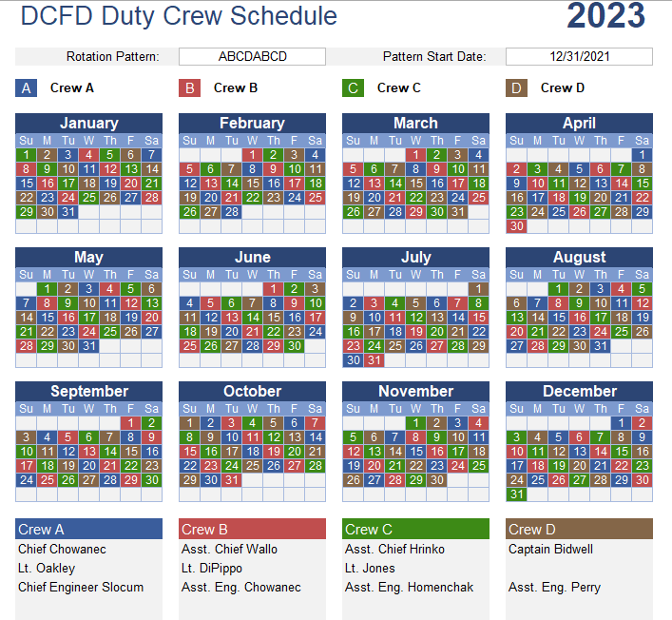
Task: Click the Rotation Pattern input field
Action: click(252, 57)
